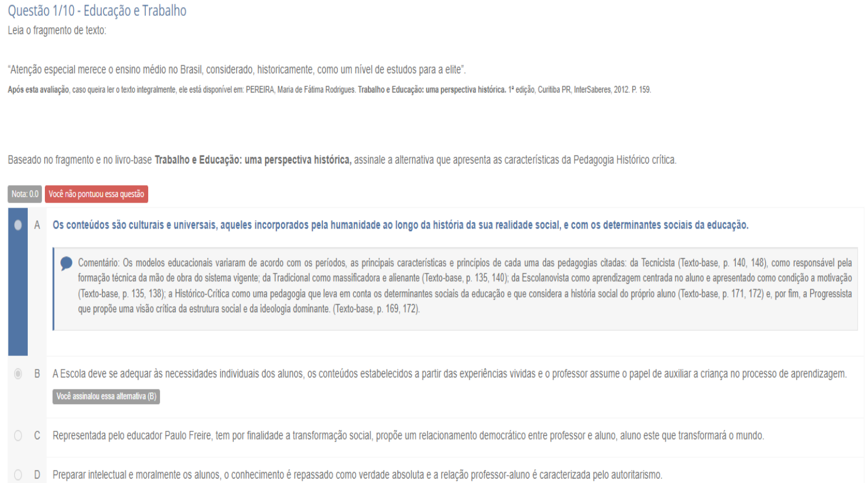Select radio button for alternative A

[18, 225]
